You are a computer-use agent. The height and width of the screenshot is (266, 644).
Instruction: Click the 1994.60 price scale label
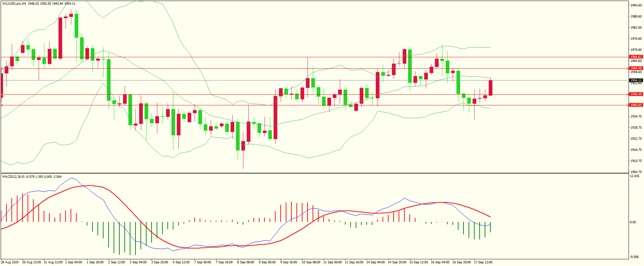point(636,5)
